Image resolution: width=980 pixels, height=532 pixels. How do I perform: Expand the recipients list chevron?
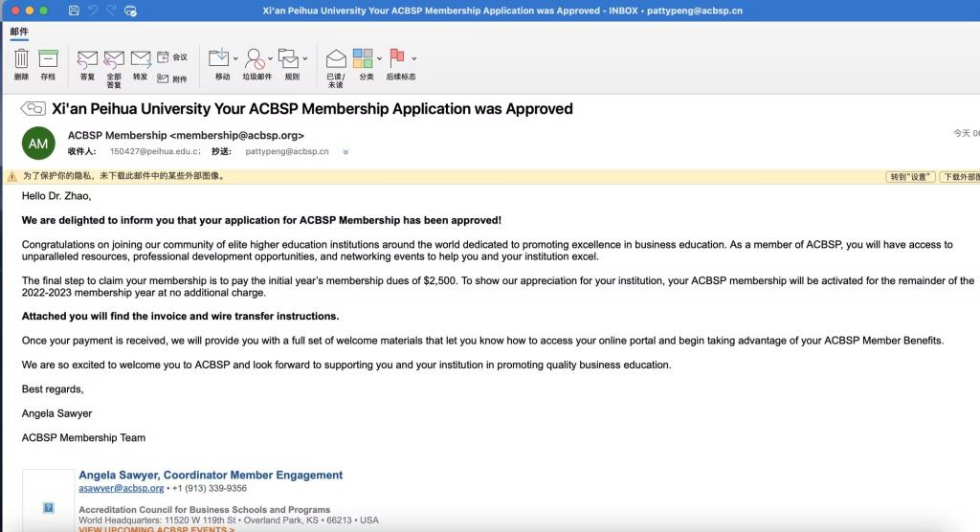tap(345, 151)
